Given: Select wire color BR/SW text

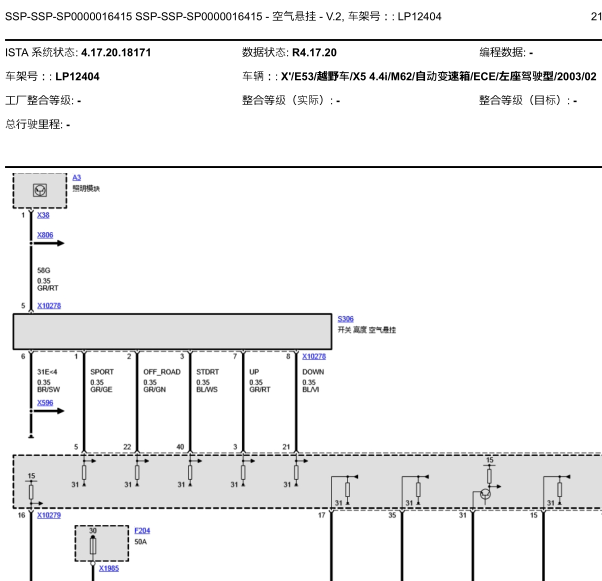Looking at the screenshot, I should pos(48,389).
